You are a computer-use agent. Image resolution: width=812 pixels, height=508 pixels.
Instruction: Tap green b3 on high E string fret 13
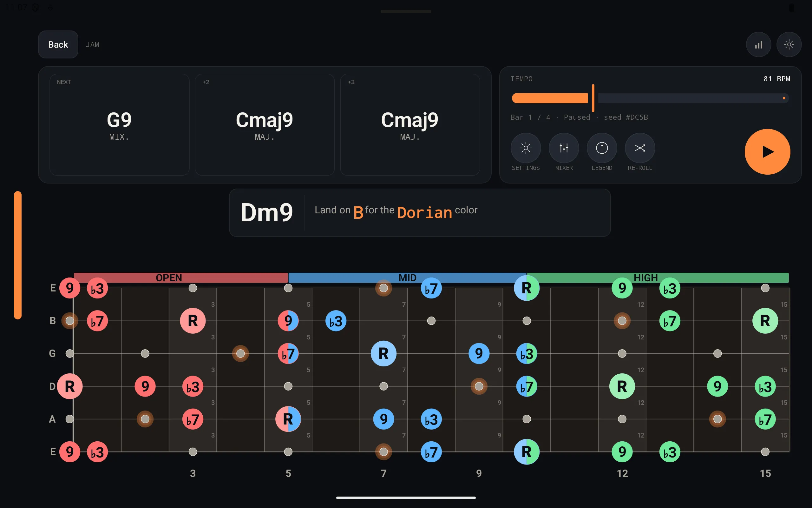click(x=670, y=288)
